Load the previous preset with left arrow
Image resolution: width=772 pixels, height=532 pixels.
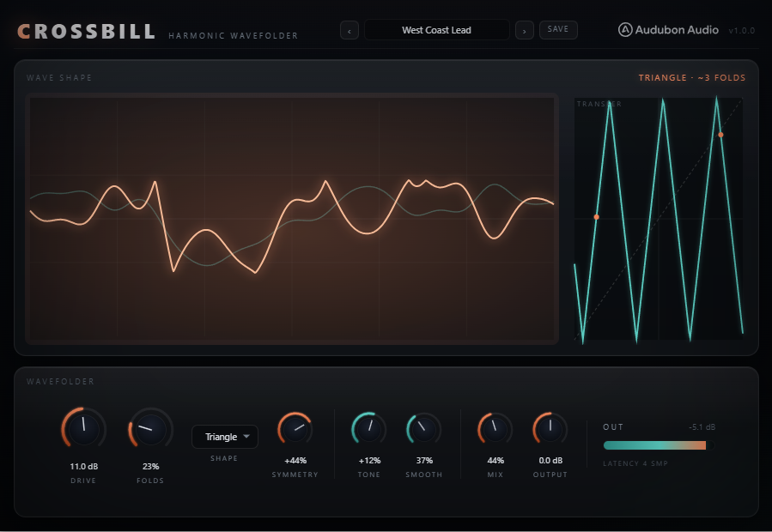click(349, 31)
